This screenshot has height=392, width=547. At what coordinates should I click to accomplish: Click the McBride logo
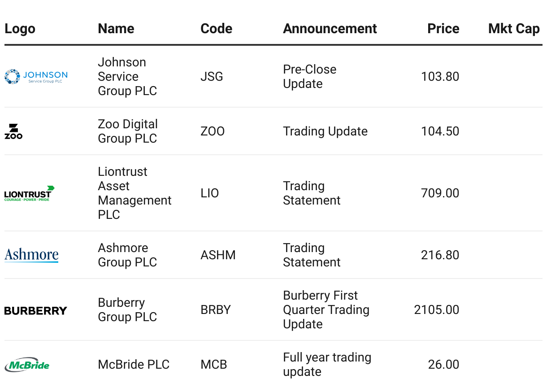click(27, 365)
